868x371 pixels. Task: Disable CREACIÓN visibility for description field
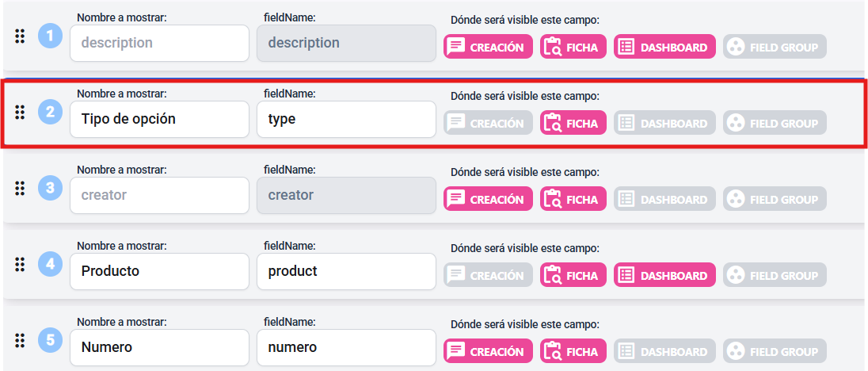(x=487, y=47)
